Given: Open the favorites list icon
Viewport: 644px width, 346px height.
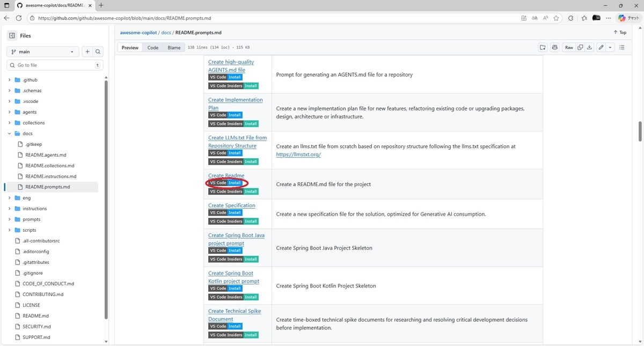Looking at the screenshot, I should tap(583, 18).
